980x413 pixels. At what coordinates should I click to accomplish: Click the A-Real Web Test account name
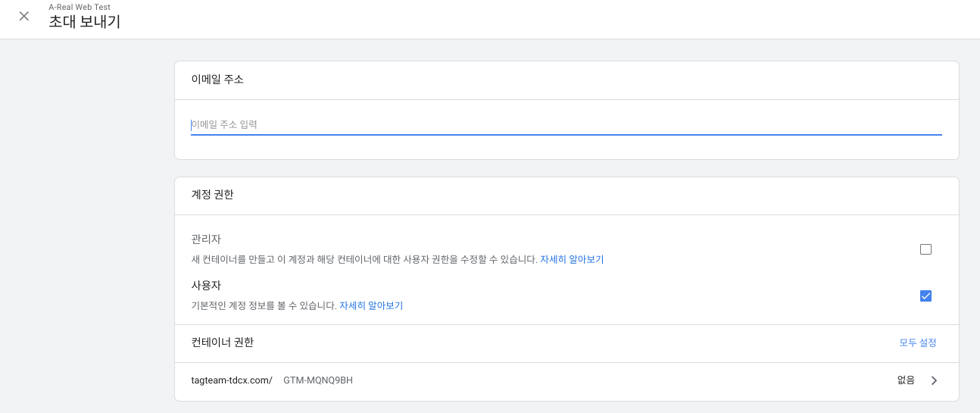tap(80, 7)
